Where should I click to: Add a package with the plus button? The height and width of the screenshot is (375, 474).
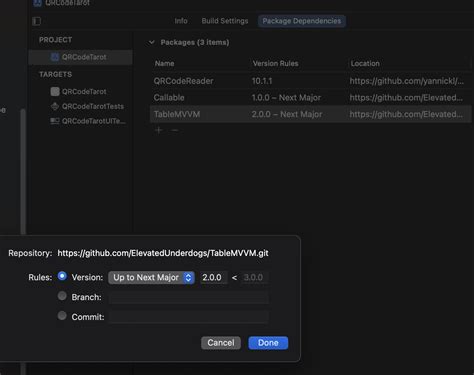(159, 130)
